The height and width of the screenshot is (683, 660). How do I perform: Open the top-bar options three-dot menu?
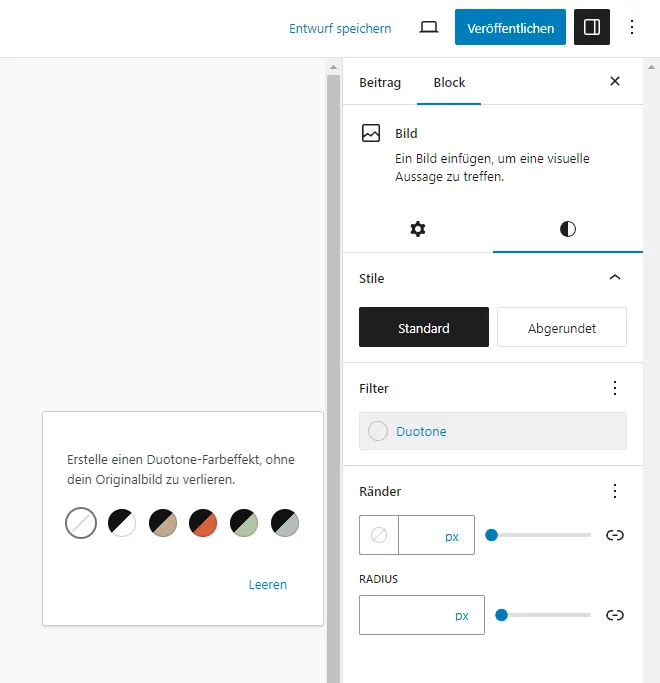pos(631,27)
